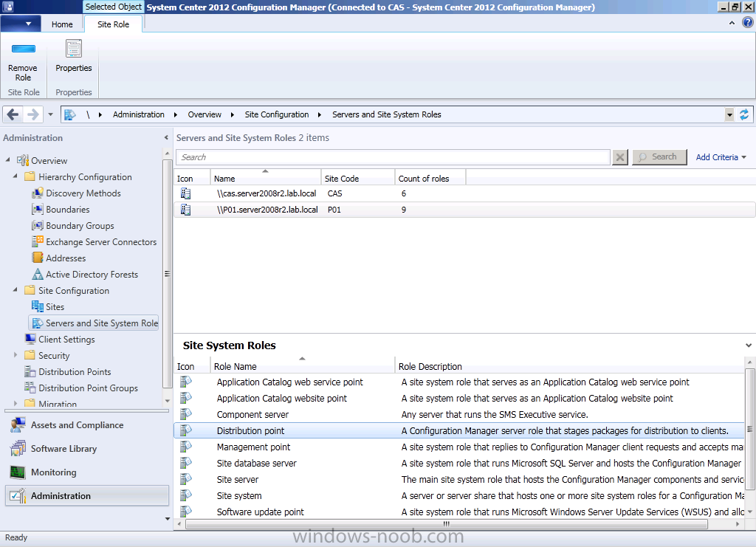
Task: Click the breadcrumb root node icon
Action: click(70, 114)
